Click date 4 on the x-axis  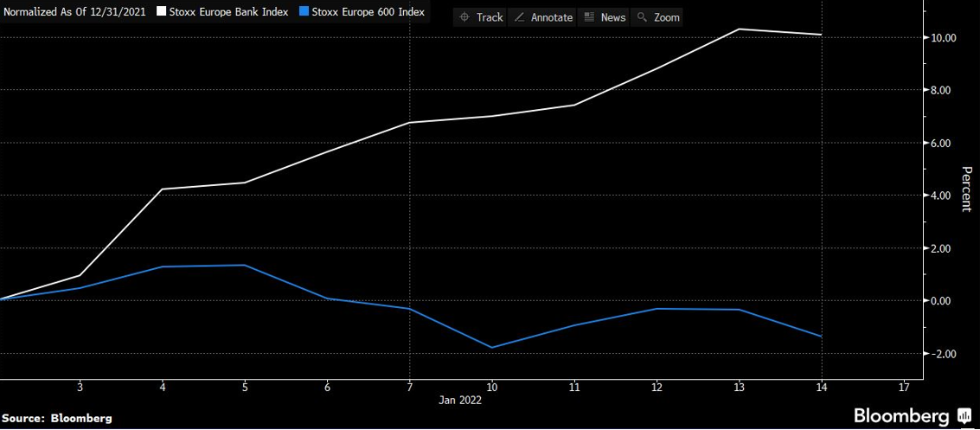click(163, 388)
